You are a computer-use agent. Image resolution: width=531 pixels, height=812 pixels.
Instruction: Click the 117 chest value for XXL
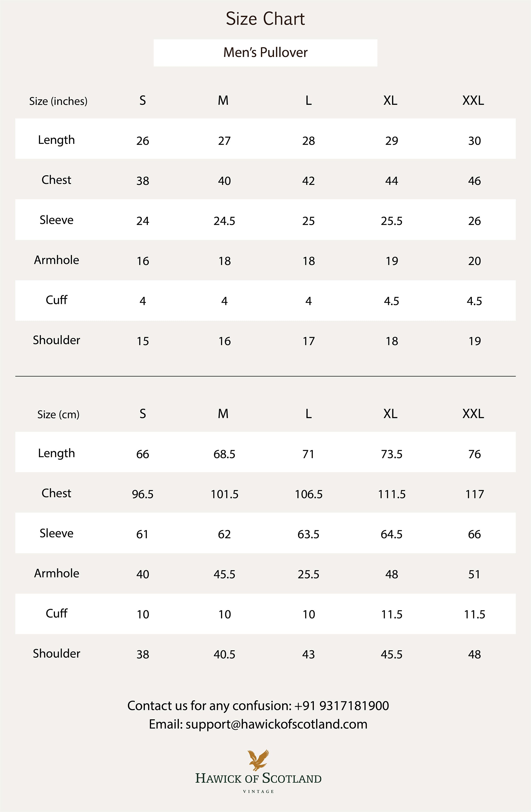474,494
